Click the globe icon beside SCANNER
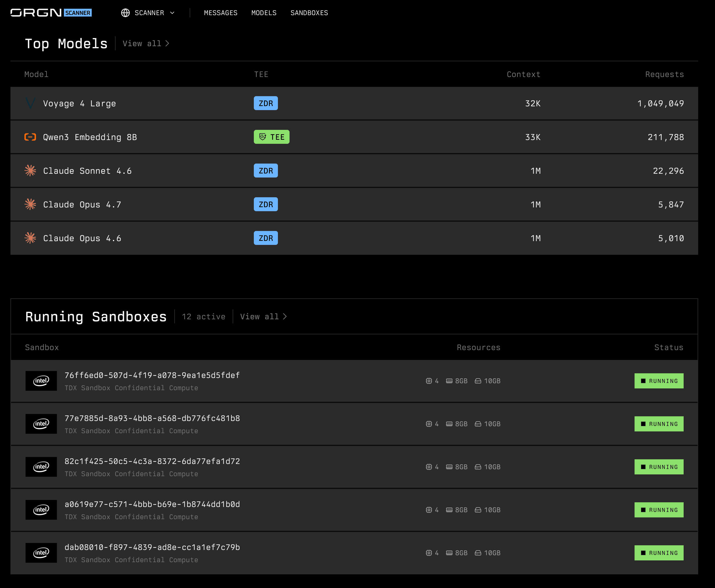 pos(125,13)
